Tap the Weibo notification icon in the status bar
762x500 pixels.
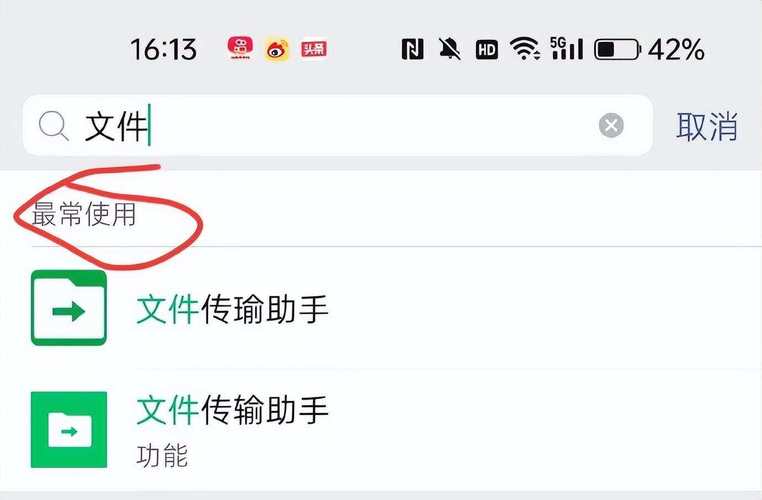(277, 49)
